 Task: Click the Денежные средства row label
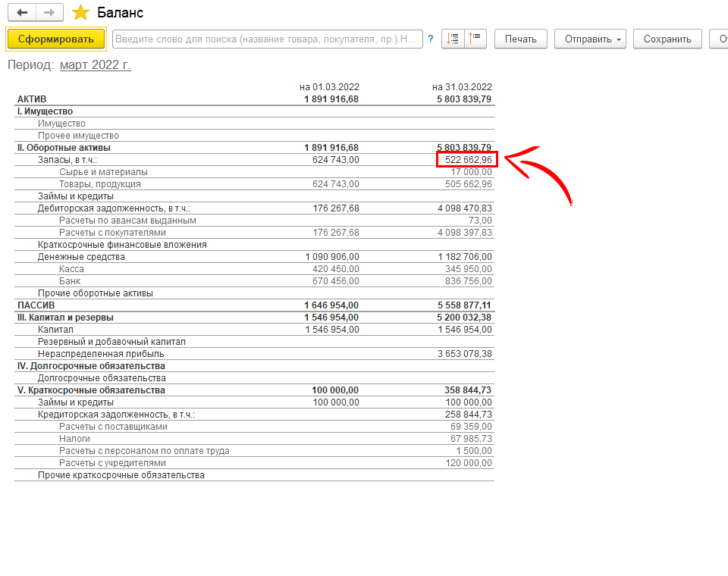81,257
